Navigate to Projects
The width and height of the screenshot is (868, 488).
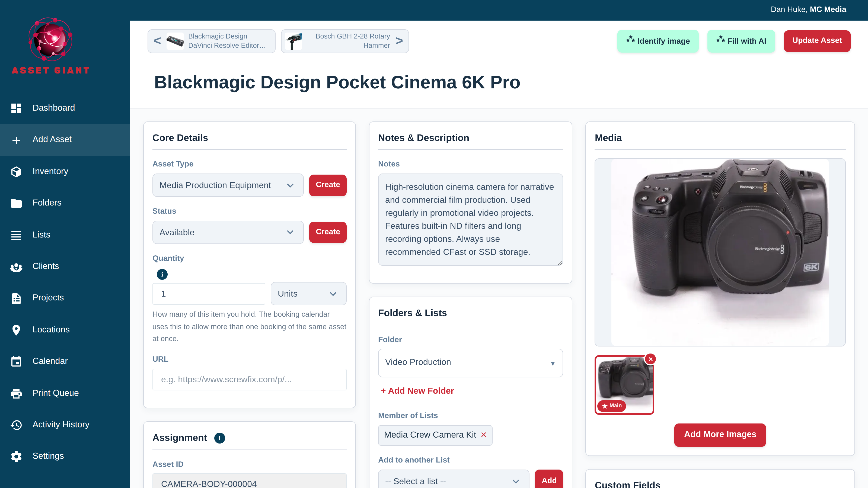coord(65,298)
